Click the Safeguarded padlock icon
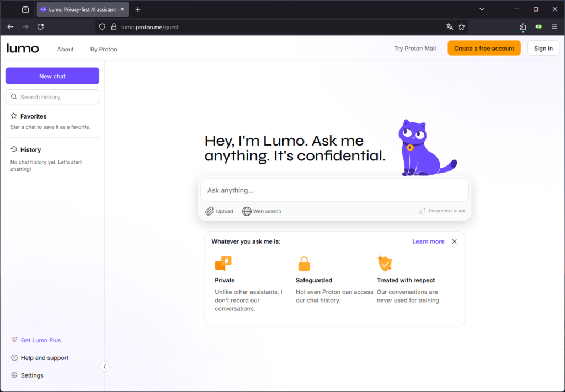The height and width of the screenshot is (392, 565). (304, 264)
